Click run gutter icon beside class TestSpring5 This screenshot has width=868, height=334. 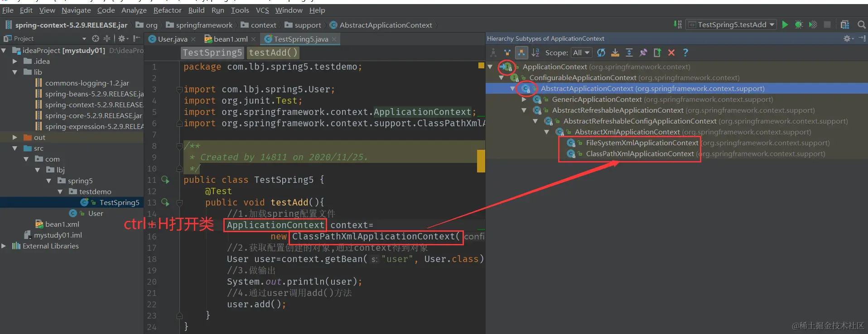pos(165,180)
